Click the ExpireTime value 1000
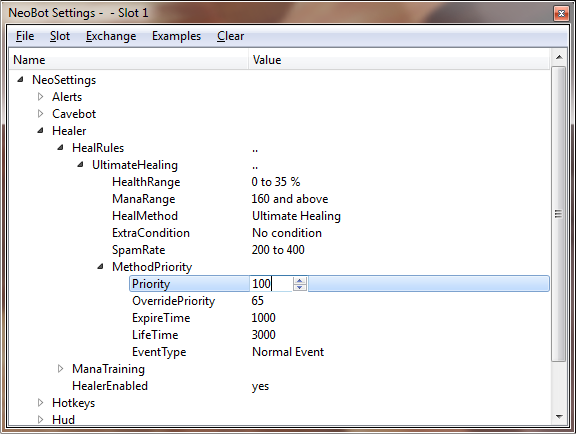 click(x=263, y=318)
